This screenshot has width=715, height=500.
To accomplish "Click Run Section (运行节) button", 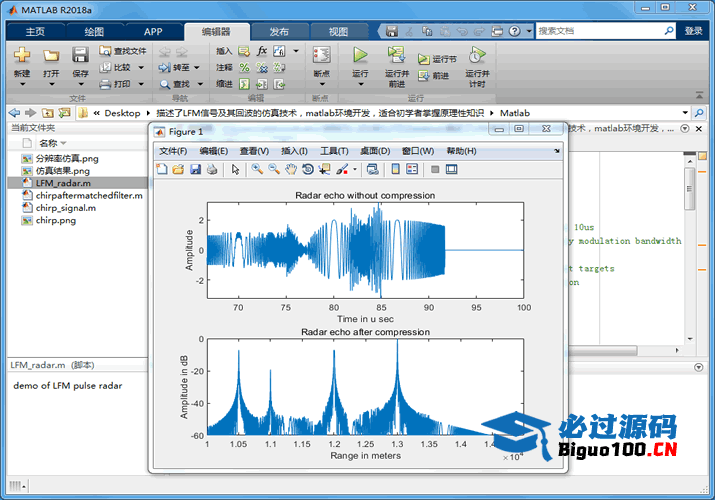I will (x=437, y=59).
